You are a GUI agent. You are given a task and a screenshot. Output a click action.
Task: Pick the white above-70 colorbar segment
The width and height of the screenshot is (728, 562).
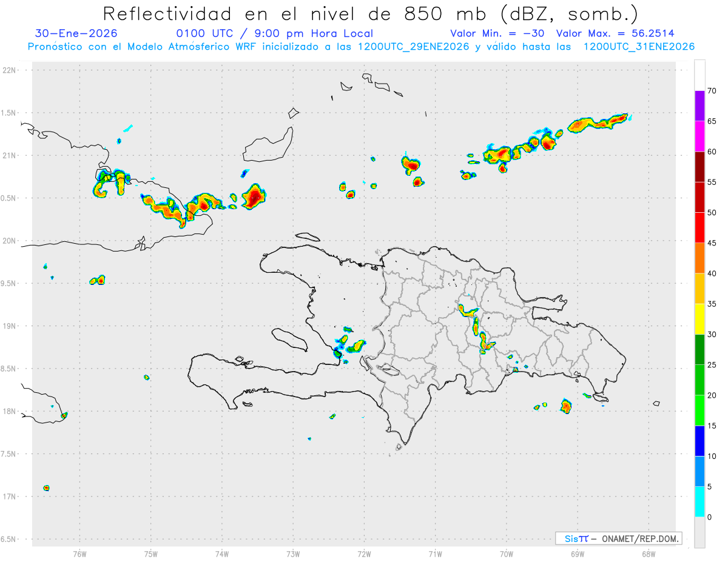tap(699, 75)
